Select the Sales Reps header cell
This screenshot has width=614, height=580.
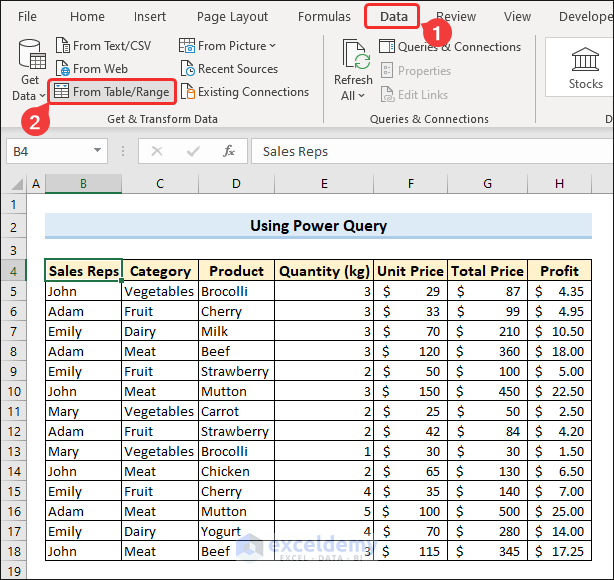(x=84, y=271)
